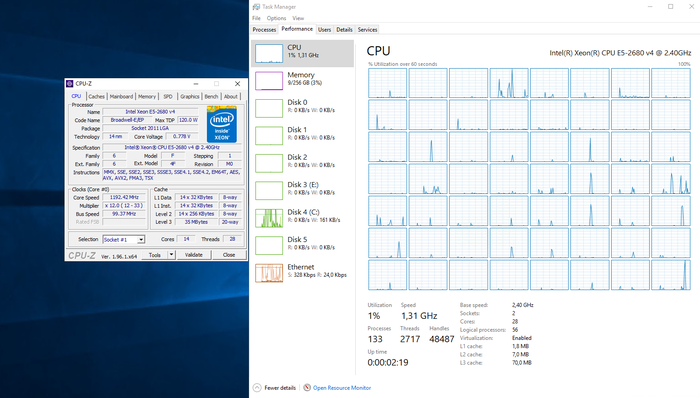Select Disk 3 (E:) thumbnail
Image resolution: width=700 pixels, height=398 pixels.
[269, 191]
